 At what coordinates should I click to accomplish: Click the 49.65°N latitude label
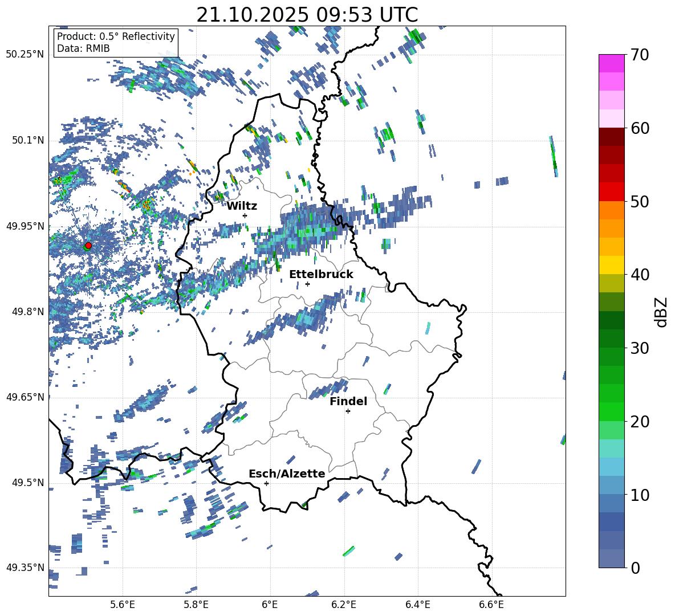(25, 397)
